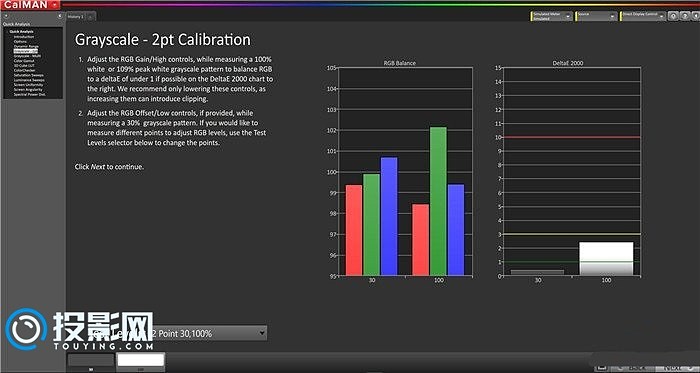700x373 pixels.
Task: Open Saturation Sweeps workflow step
Action: (x=29, y=75)
